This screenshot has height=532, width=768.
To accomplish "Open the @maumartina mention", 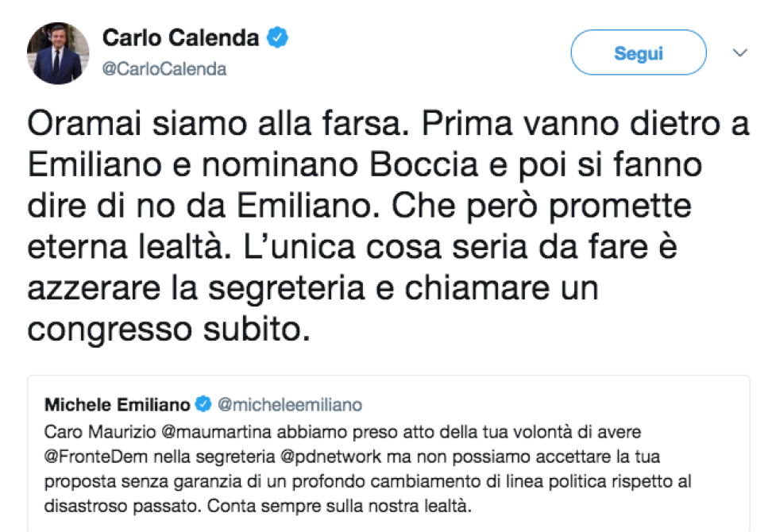I will click(x=216, y=432).
